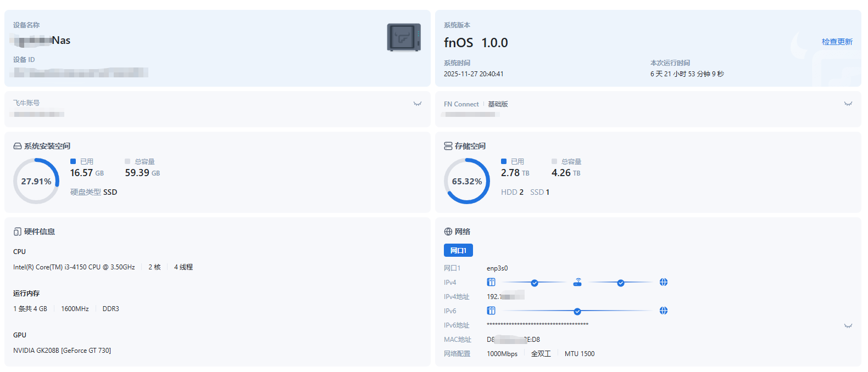Click the blue 已用 swatch under 存储空间
This screenshot has width=868, height=372.
pos(504,161)
